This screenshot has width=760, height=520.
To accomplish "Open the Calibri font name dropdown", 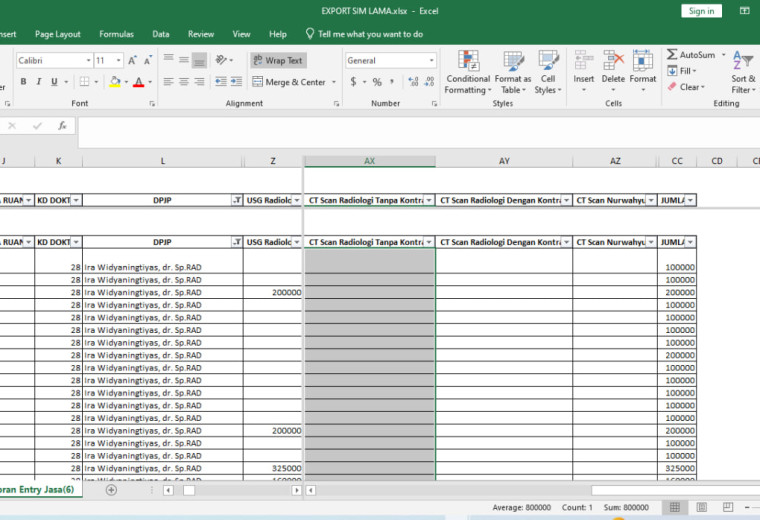I will click(88, 61).
